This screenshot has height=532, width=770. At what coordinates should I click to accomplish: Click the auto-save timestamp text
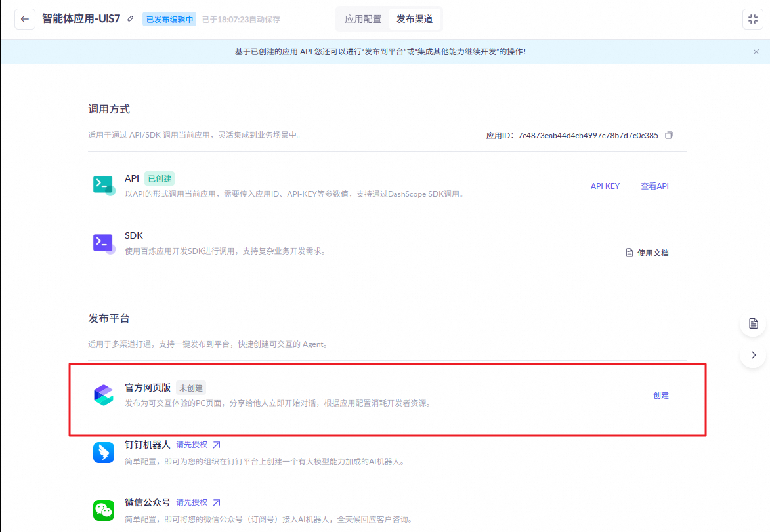[241, 20]
